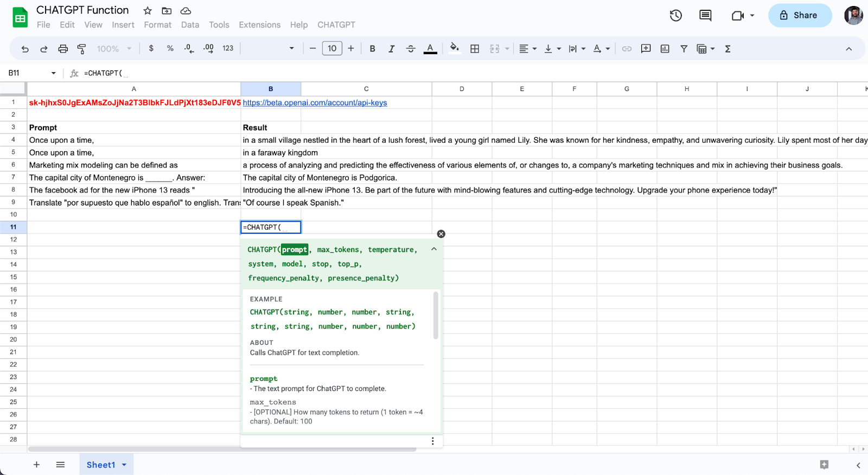Open the functions sigma menu
868x475 pixels.
click(727, 49)
